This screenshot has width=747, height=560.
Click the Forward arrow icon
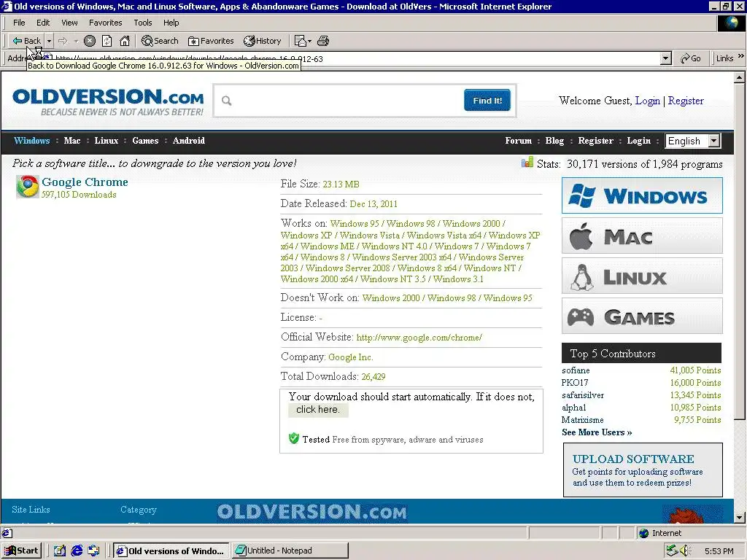[63, 41]
